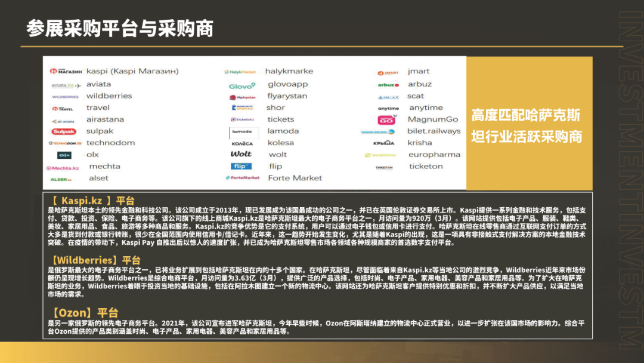644x363 pixels.
Task: Click the 'alset' text label
Action: point(98,178)
